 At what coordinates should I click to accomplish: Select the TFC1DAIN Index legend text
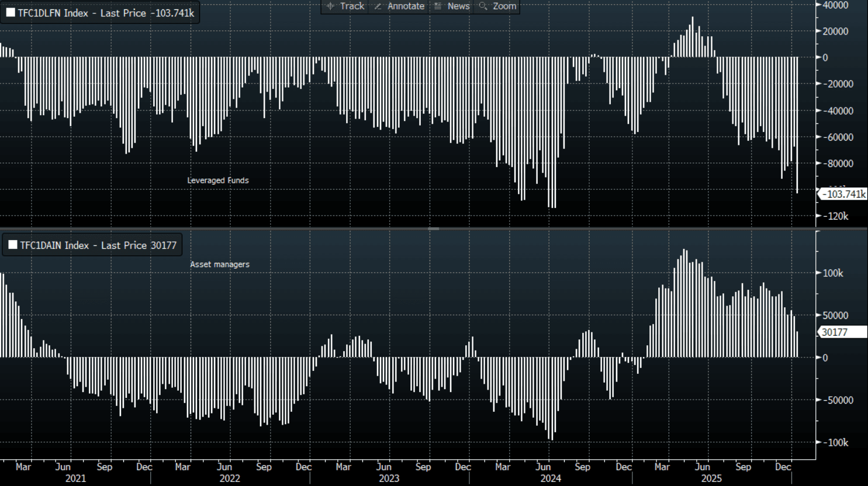(x=98, y=245)
